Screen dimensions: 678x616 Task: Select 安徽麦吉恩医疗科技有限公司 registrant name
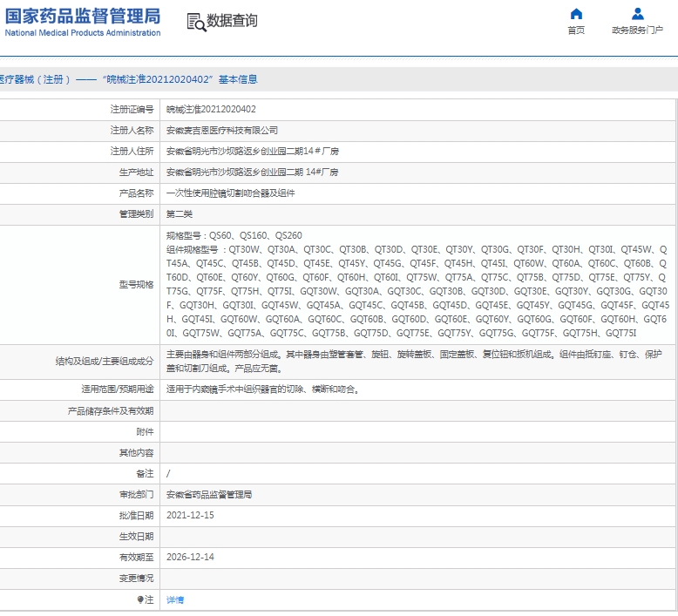click(x=222, y=131)
